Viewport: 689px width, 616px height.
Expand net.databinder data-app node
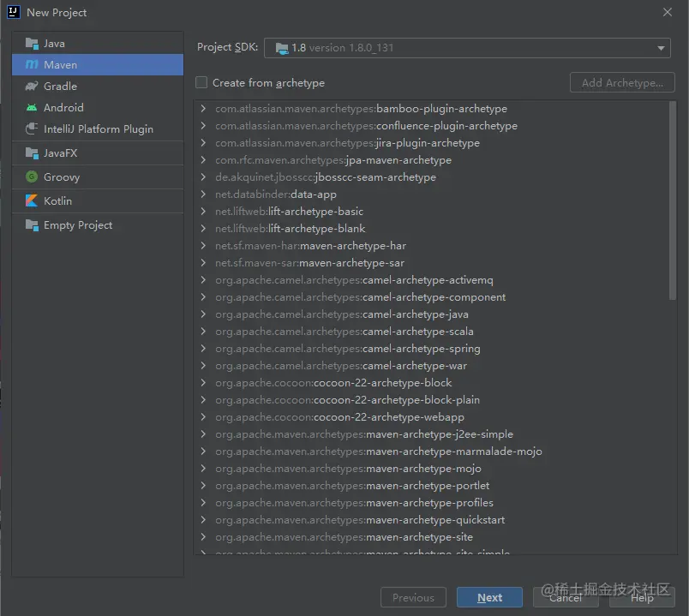[203, 194]
